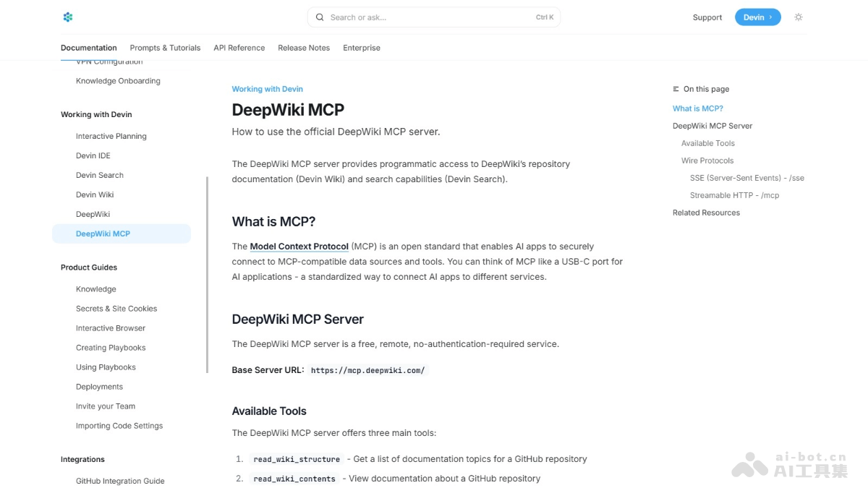Open the GitHub Integration Guide page
This screenshot has width=868, height=488.
[120, 480]
